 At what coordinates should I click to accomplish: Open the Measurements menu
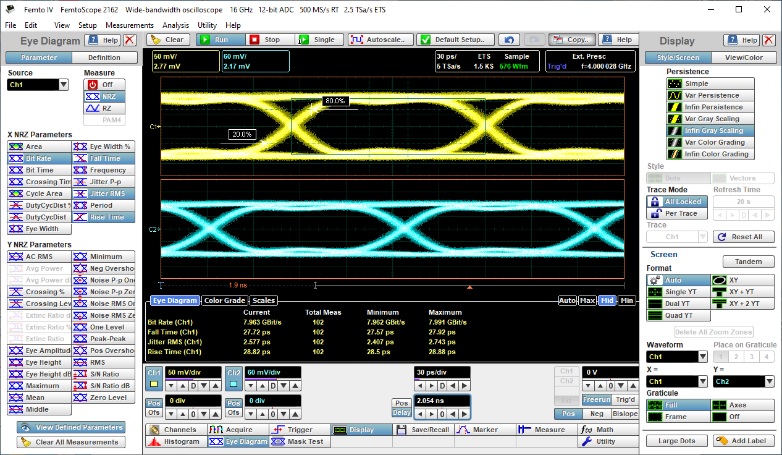coord(129,24)
